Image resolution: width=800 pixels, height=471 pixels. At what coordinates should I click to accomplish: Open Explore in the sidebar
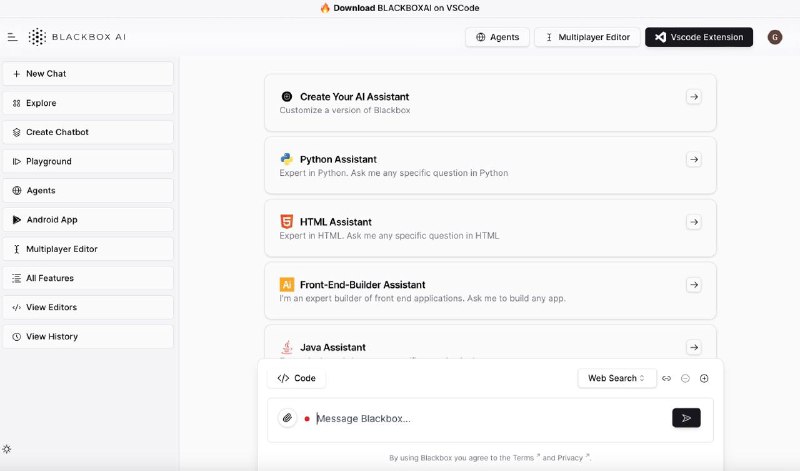88,103
